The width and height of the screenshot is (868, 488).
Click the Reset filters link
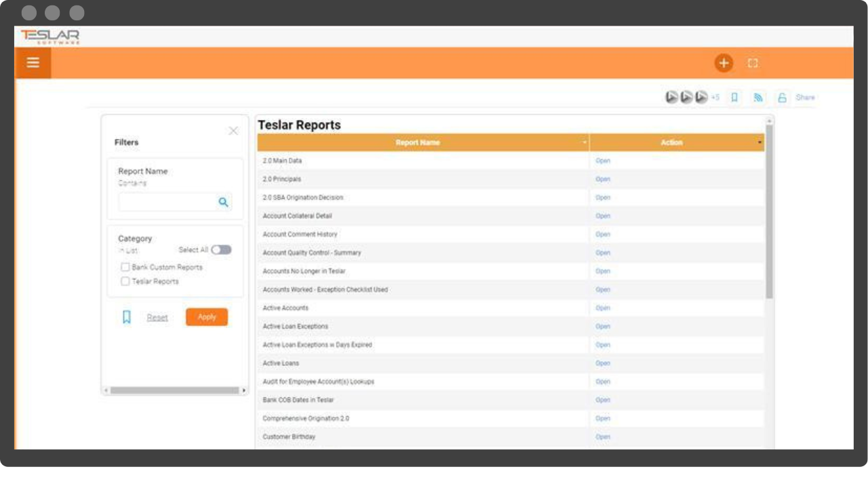pyautogui.click(x=157, y=317)
